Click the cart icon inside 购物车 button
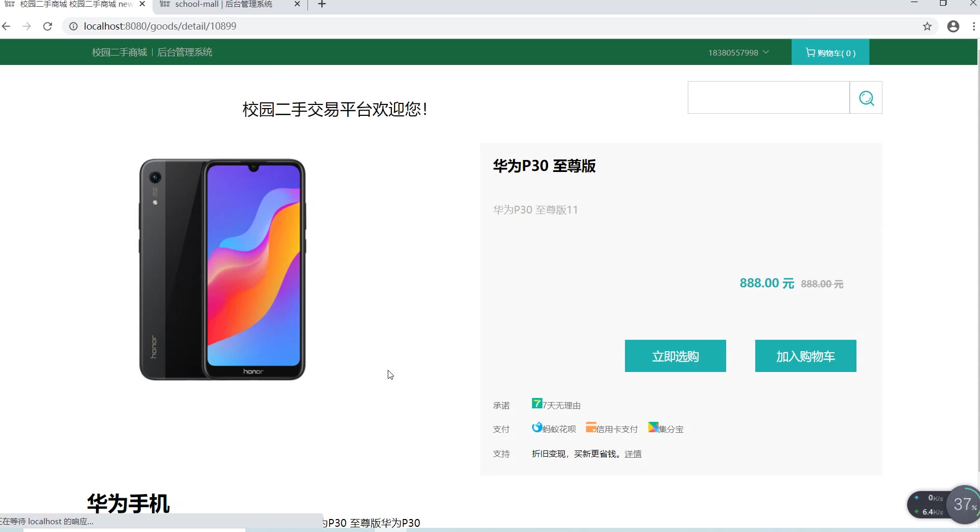980x532 pixels. click(x=810, y=52)
